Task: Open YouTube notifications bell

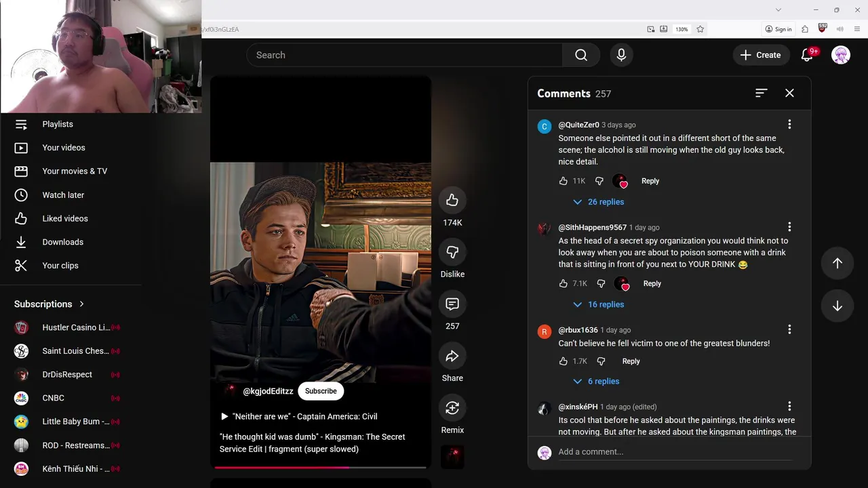Action: (807, 55)
